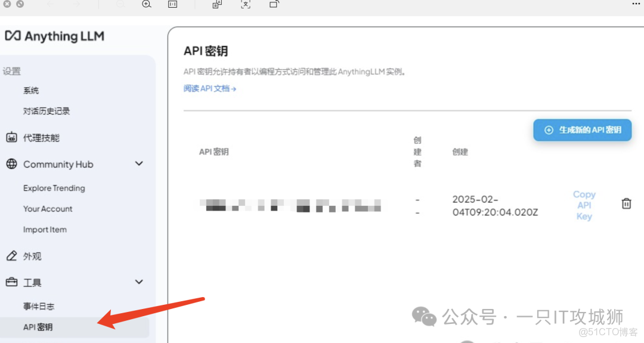This screenshot has height=343, width=644.
Task: Click the 创建者 column header
Action: click(x=417, y=152)
